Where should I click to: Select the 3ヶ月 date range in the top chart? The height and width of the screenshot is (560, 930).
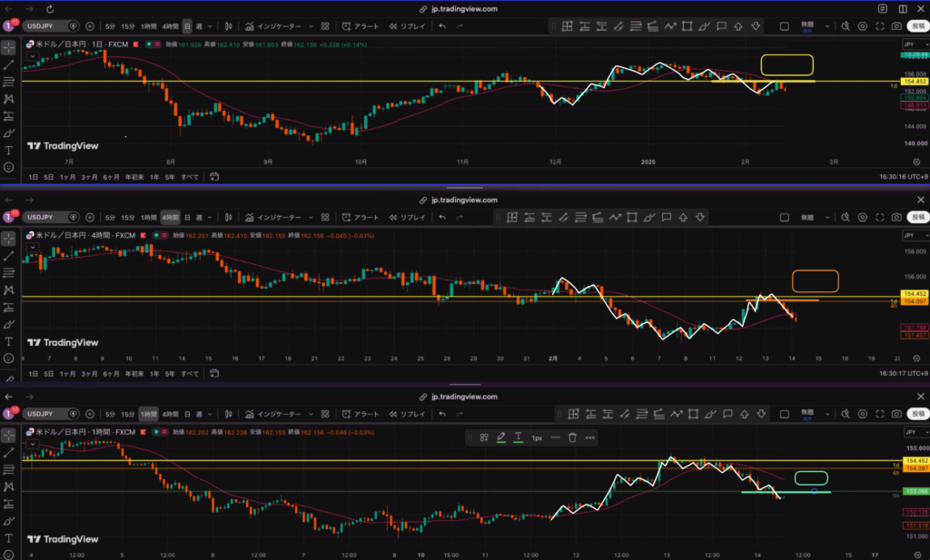[90, 177]
